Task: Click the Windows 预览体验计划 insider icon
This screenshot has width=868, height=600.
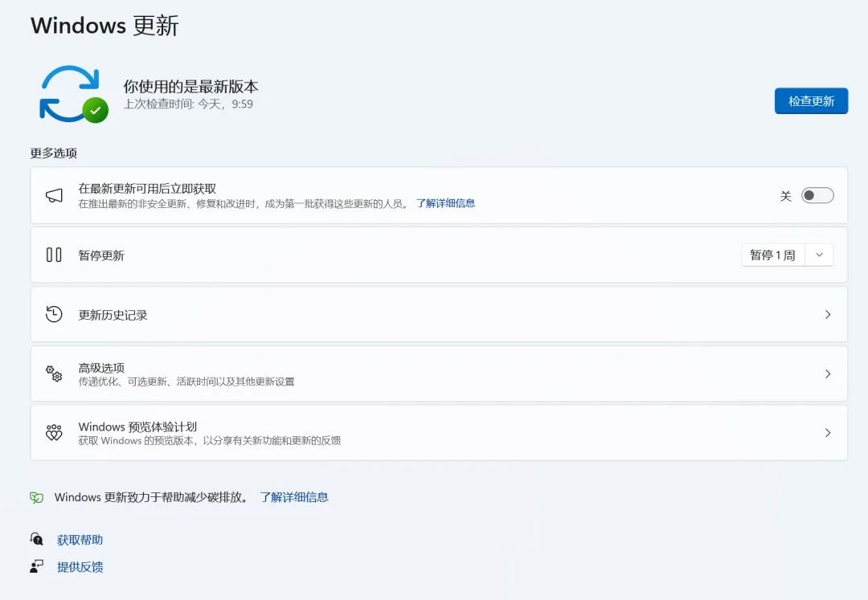Action: tap(54, 432)
